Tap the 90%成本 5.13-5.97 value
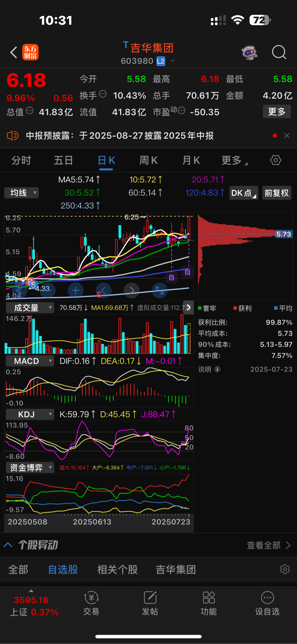 276,345
